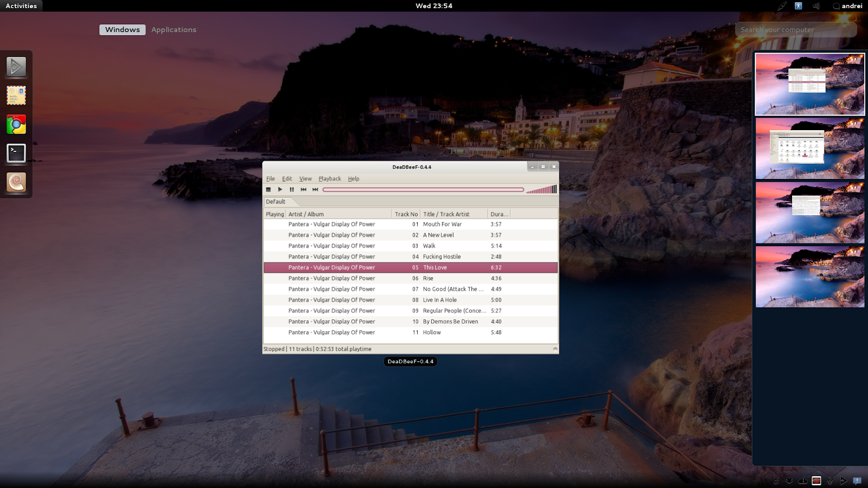The image size is (868, 488).
Task: Switch to the second workspace thumbnail
Action: (x=810, y=149)
